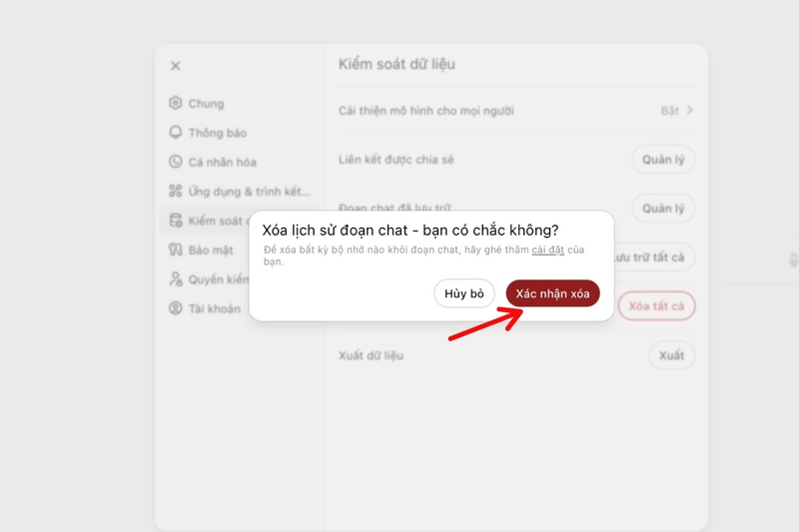Click the Liên kết được chia sẻ label
Screen dimensions: 799x532
pyautogui.click(x=396, y=160)
